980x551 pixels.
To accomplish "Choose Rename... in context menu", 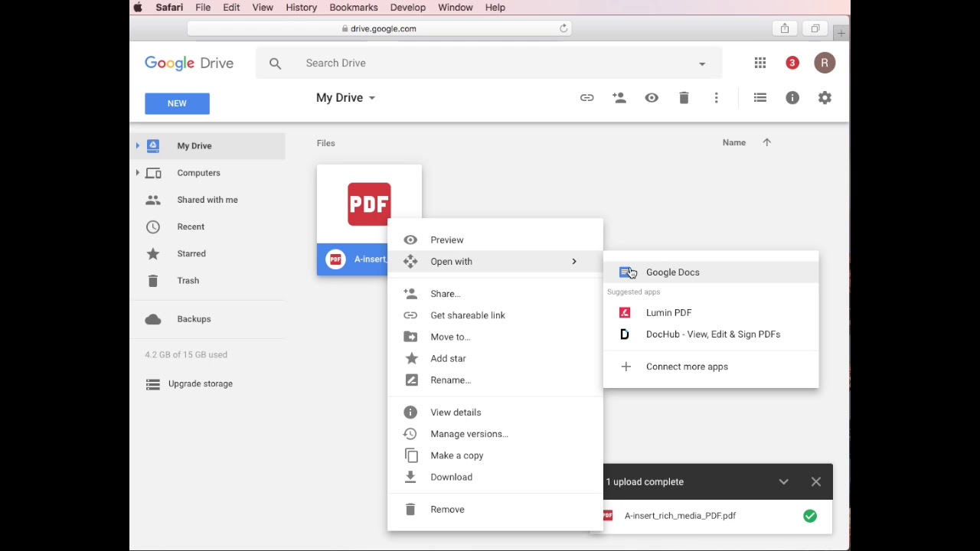I will (495, 380).
